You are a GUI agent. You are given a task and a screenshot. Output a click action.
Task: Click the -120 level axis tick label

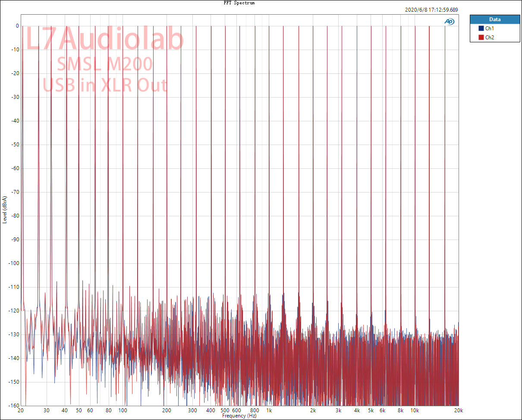13,311
